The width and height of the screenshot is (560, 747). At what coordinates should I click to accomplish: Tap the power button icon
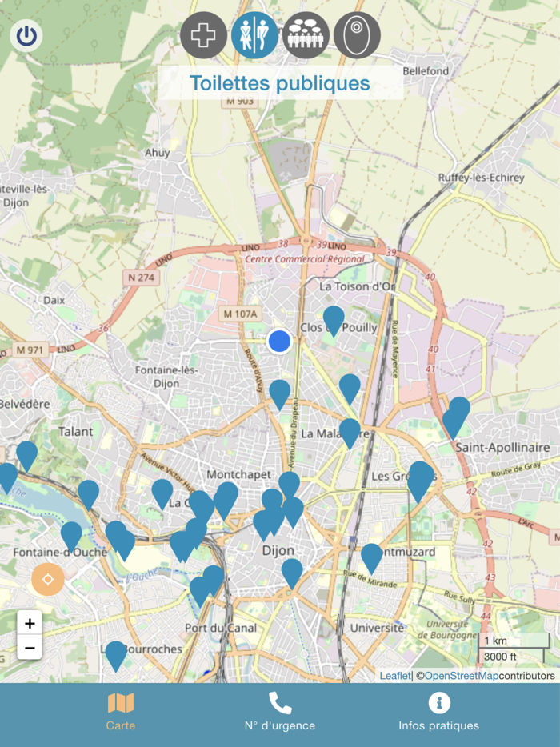pyautogui.click(x=26, y=36)
